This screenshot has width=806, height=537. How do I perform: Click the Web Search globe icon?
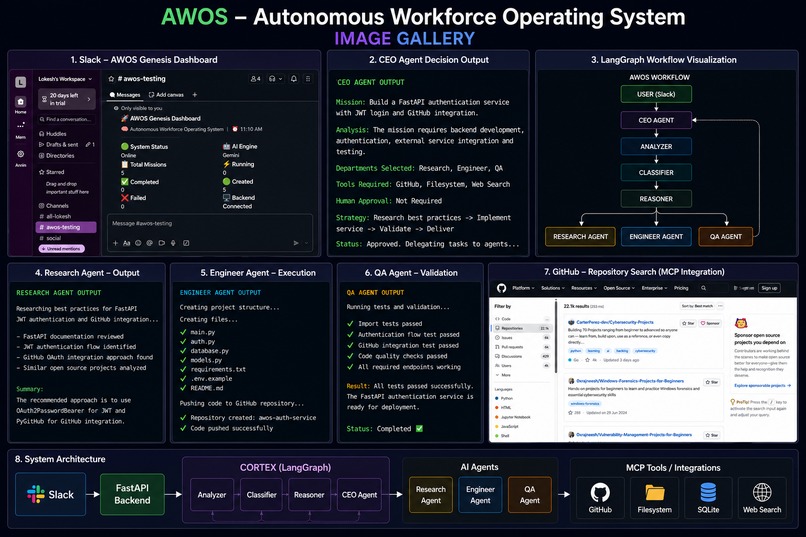[x=762, y=492]
